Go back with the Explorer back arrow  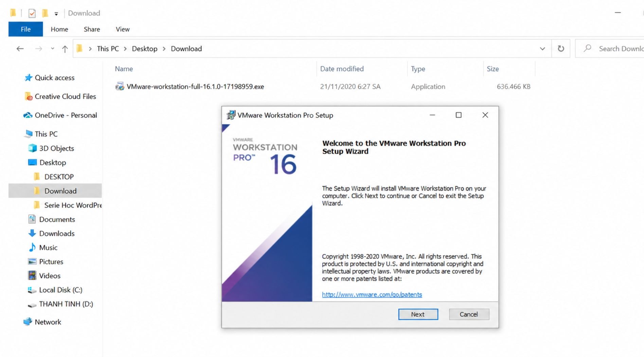(20, 49)
